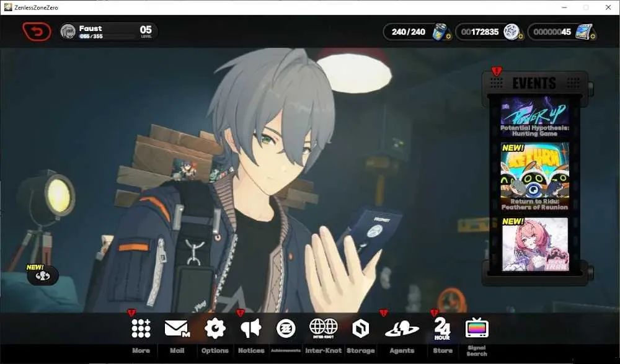
Task: Click the "05" level indicator
Action: pos(146,30)
